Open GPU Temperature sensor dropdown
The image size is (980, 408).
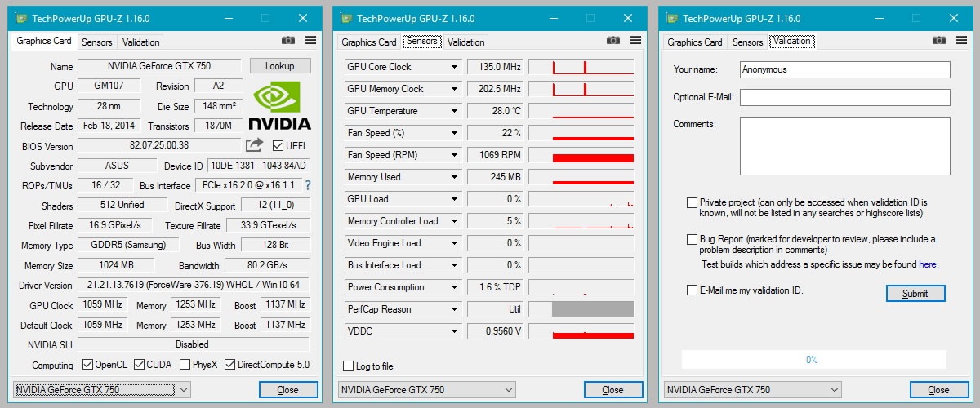[x=455, y=111]
